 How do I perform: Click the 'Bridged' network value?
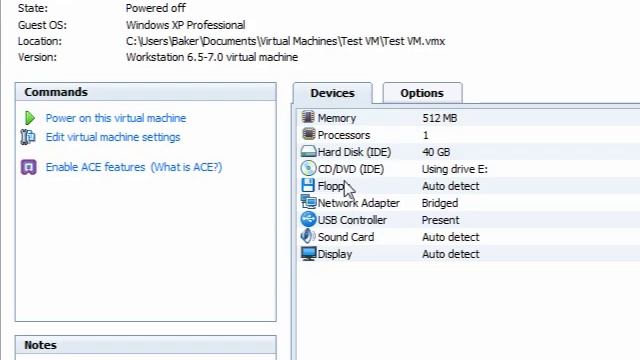(x=440, y=203)
